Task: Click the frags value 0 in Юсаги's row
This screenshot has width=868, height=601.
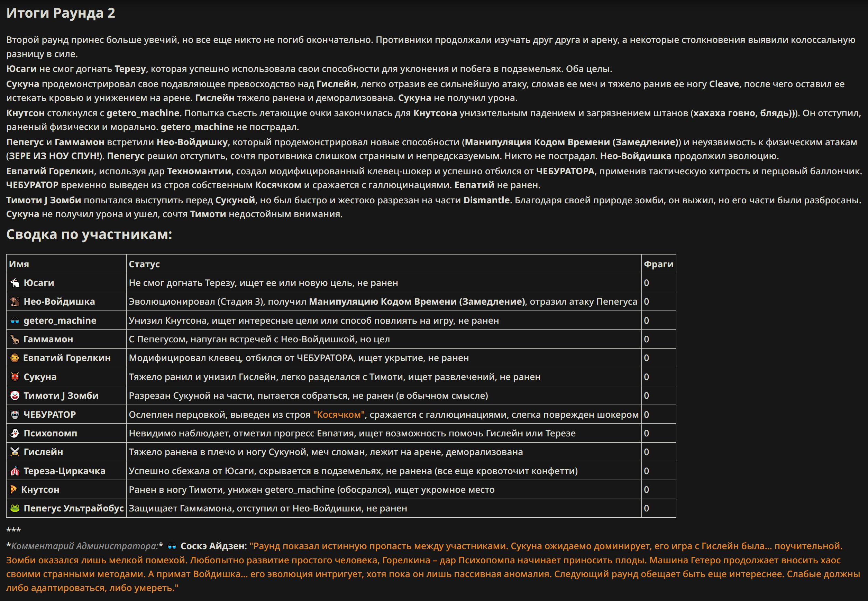Action: click(x=647, y=283)
